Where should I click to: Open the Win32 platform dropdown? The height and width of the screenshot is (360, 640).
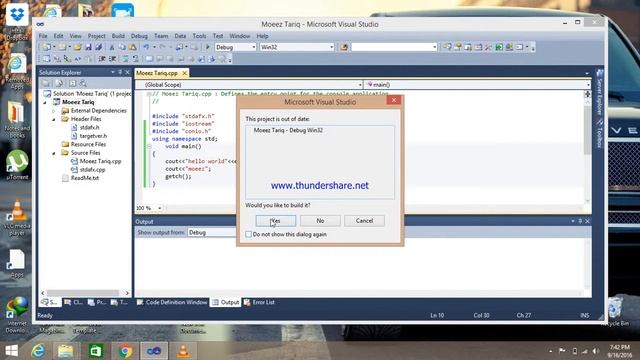331,47
